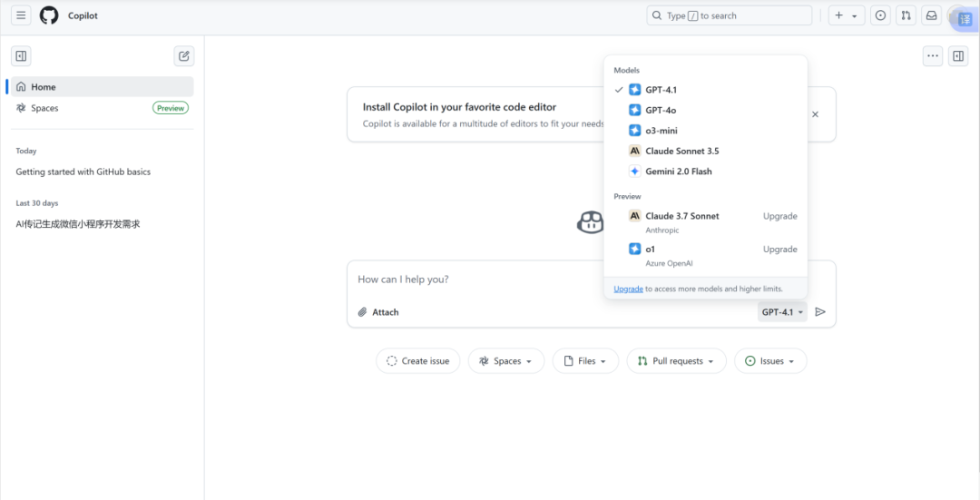
Task: Select the GPT-4o model
Action: (706, 110)
